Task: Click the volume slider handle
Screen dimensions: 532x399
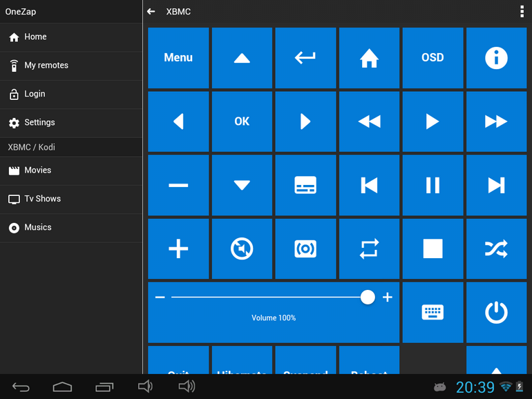Action: point(368,298)
